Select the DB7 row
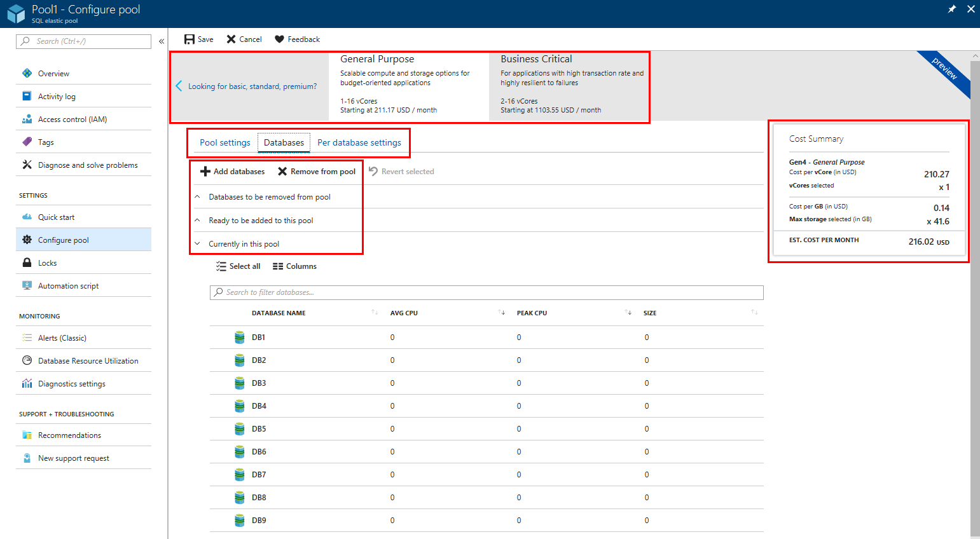980x539 pixels. tap(487, 475)
